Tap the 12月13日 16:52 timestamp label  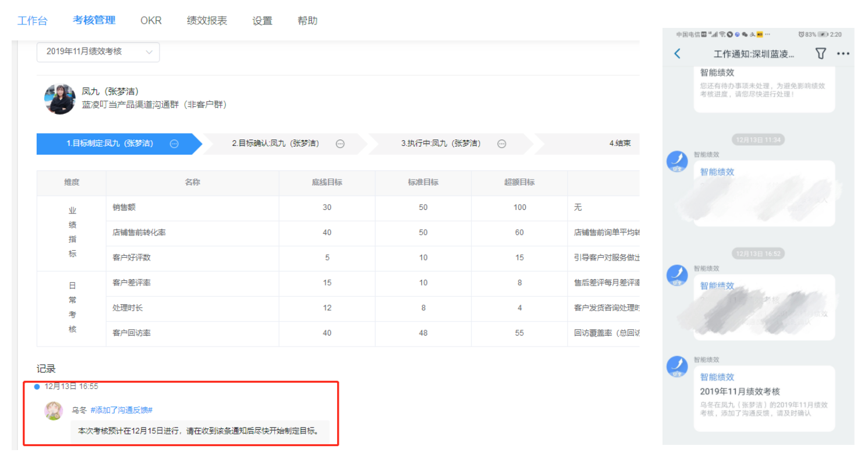click(757, 254)
